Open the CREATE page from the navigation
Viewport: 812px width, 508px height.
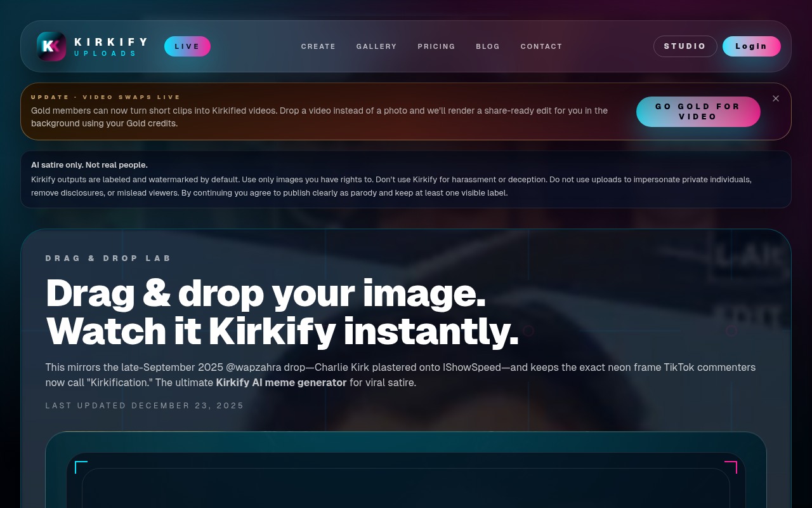pyautogui.click(x=318, y=46)
